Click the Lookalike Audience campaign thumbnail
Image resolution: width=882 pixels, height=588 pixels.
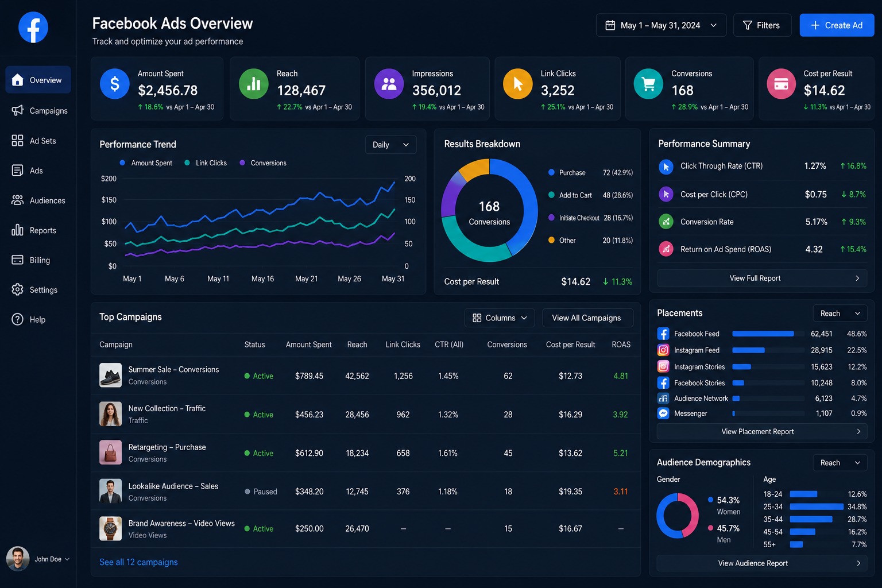click(110, 491)
